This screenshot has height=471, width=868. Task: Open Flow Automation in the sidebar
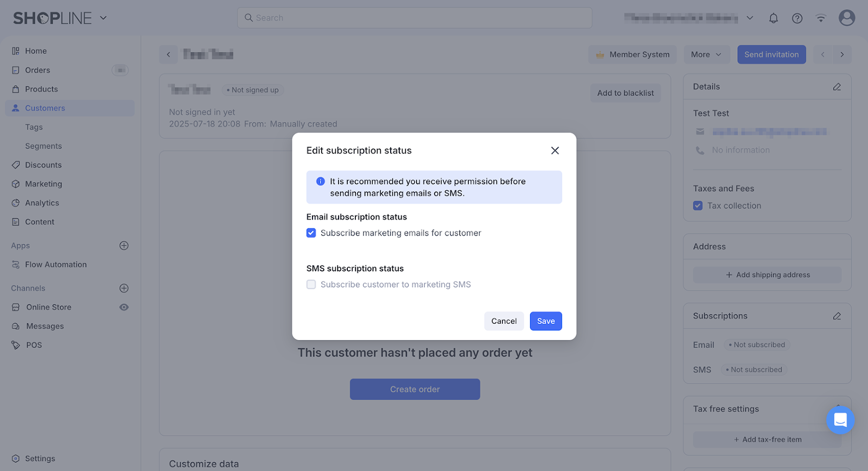click(56, 264)
